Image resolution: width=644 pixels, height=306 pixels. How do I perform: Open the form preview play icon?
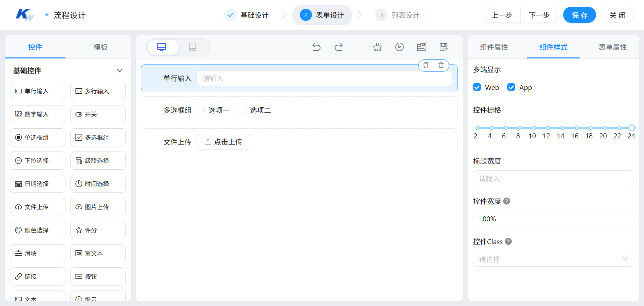[x=399, y=47]
